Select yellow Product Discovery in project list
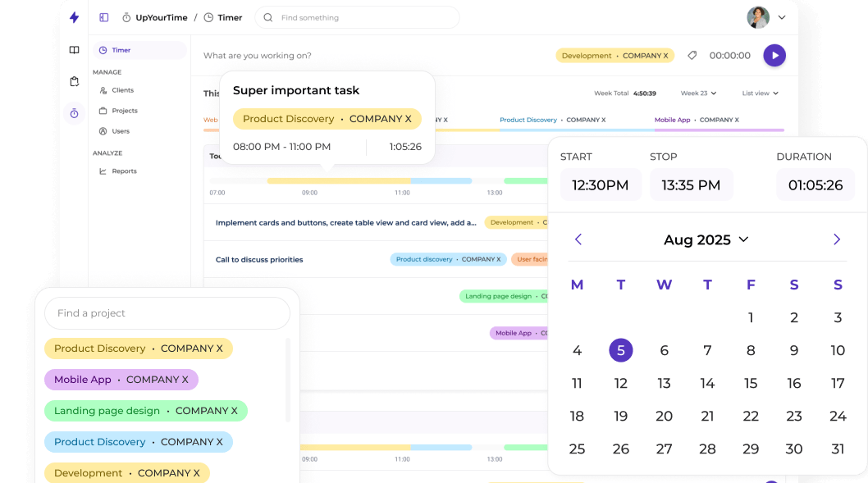 click(x=139, y=349)
